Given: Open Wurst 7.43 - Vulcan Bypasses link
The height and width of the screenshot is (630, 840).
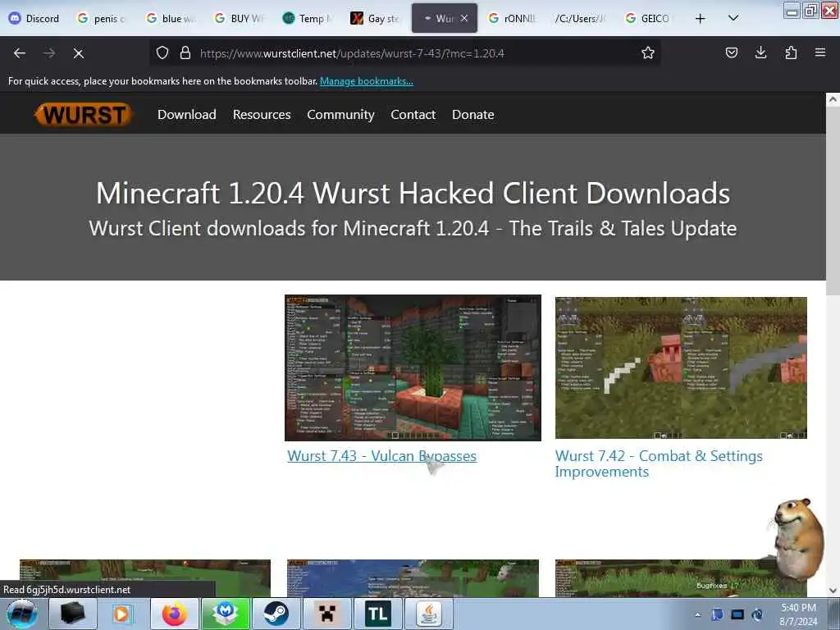Looking at the screenshot, I should [382, 456].
